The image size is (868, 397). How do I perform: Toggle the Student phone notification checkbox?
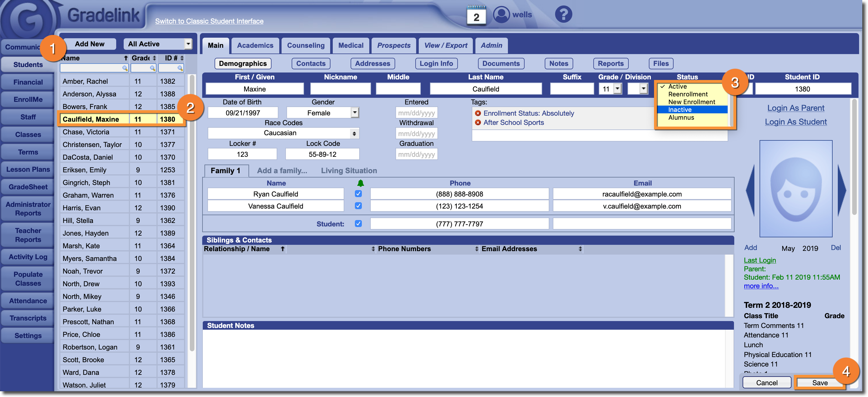click(x=358, y=224)
